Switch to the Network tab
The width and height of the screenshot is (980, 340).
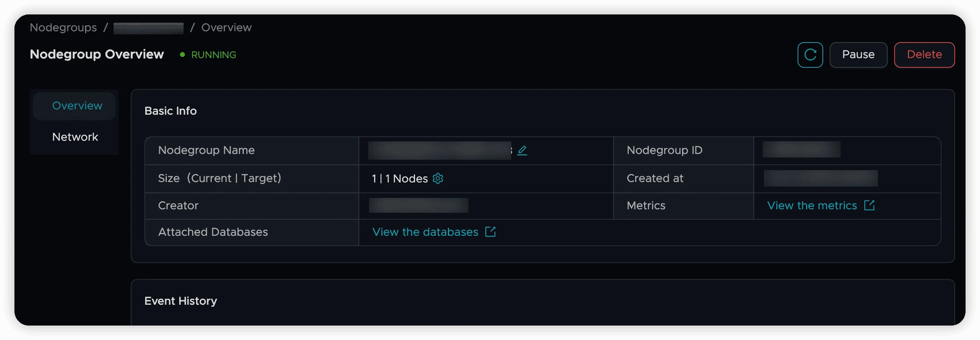pyautogui.click(x=75, y=137)
